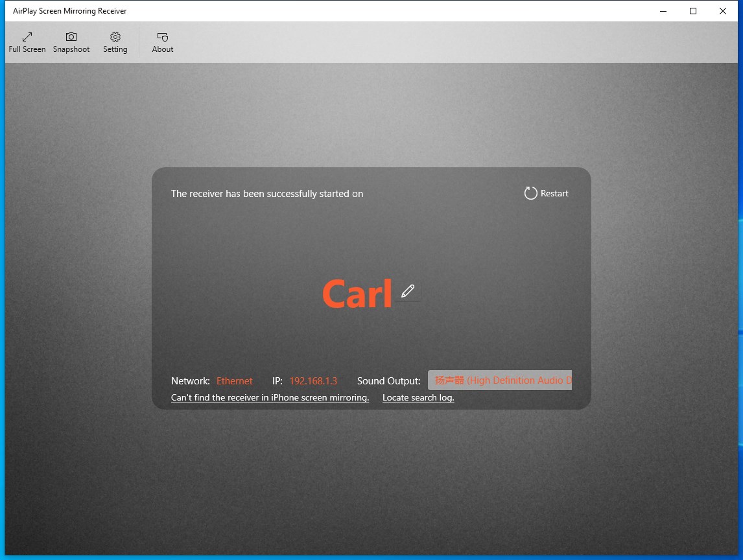Click the "Restart" text button
This screenshot has height=560, width=743.
554,193
